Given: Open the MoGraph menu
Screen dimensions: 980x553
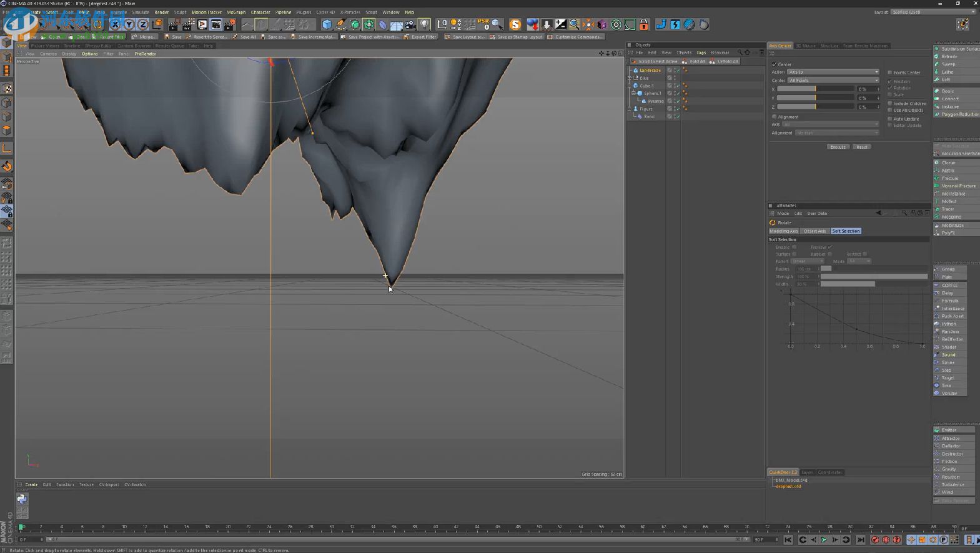Looking at the screenshot, I should (x=235, y=12).
